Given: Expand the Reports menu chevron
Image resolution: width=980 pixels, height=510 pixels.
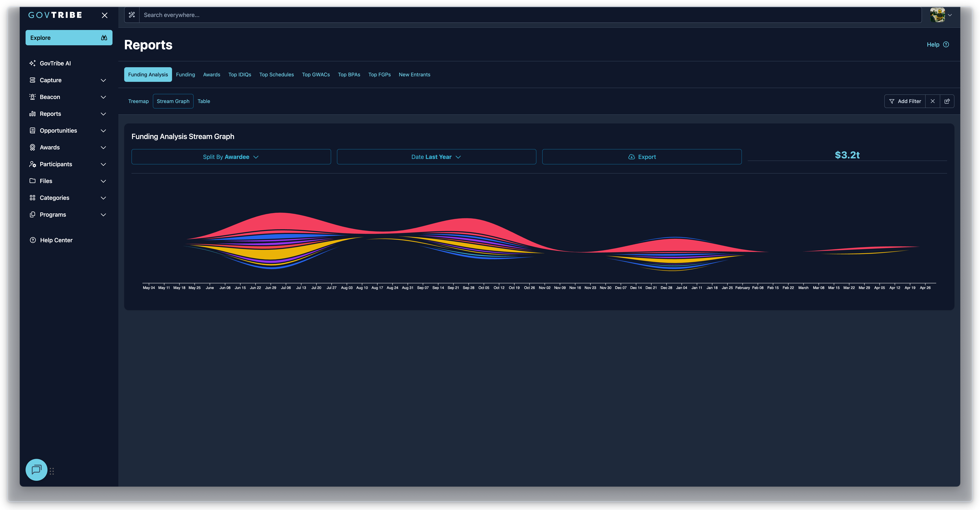Looking at the screenshot, I should point(103,113).
